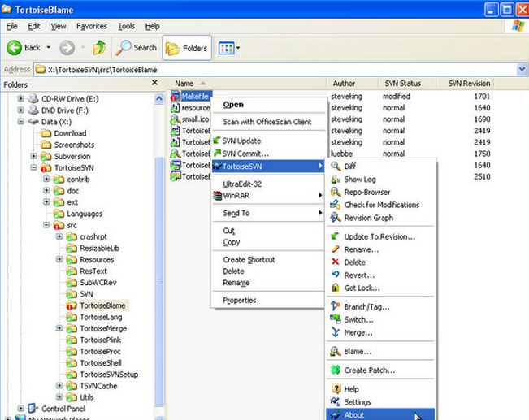Collapse the src folder tree node
The width and height of the screenshot is (529, 420).
[x=47, y=224]
